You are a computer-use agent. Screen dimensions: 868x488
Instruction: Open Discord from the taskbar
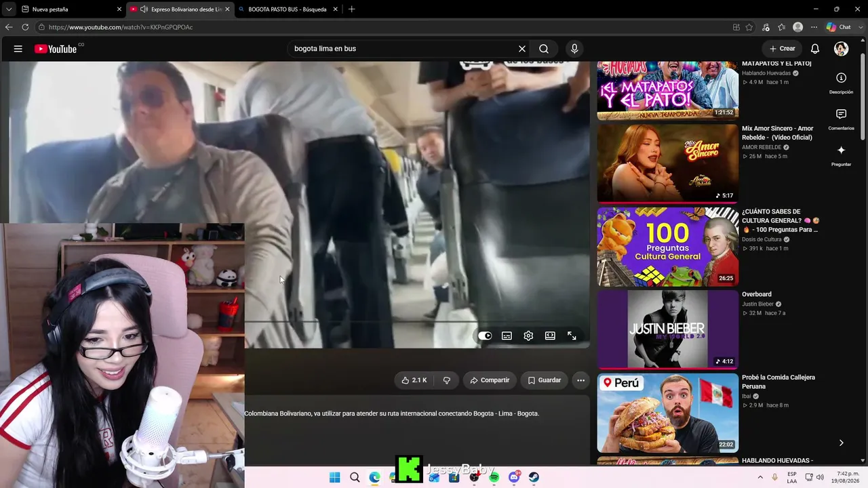pos(514,477)
